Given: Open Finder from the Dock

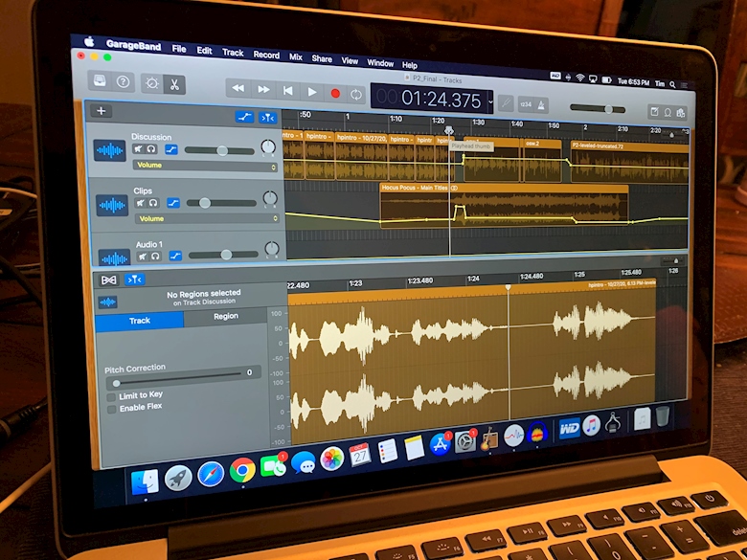Looking at the screenshot, I should 145,482.
